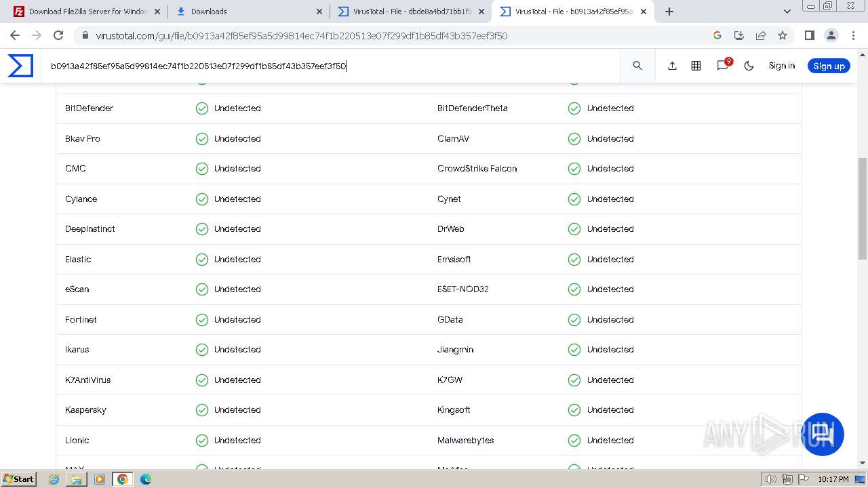The height and width of the screenshot is (488, 868).
Task: Click the BitDefender engine name
Action: click(89, 108)
